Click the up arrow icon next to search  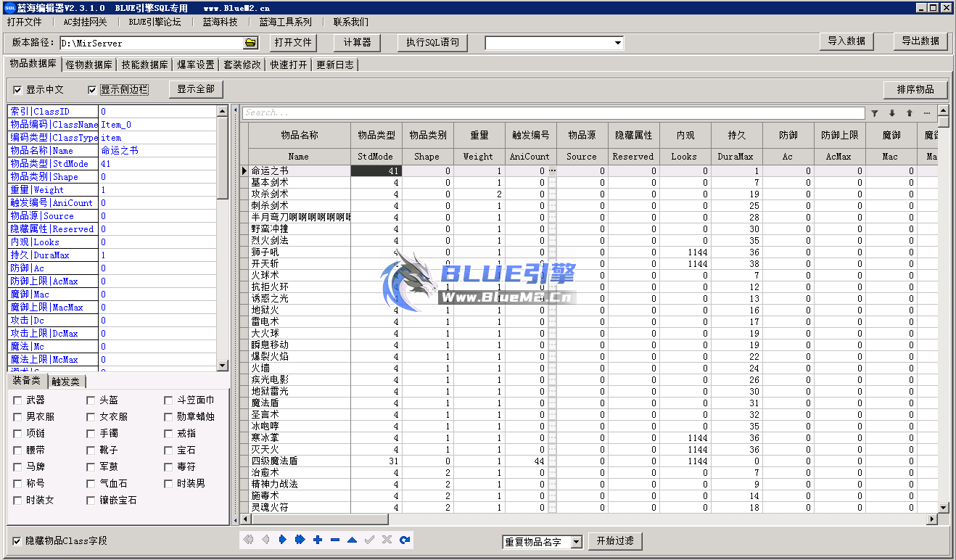click(909, 113)
